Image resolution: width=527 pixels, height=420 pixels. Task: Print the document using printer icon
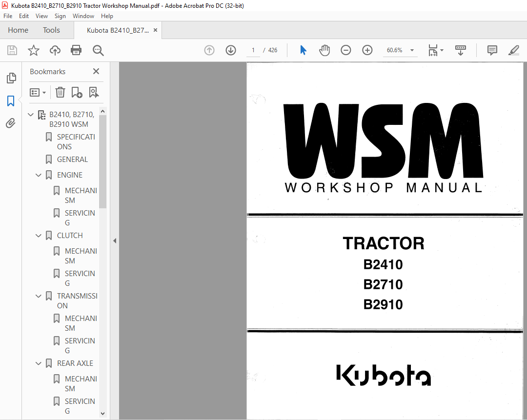[x=76, y=50]
